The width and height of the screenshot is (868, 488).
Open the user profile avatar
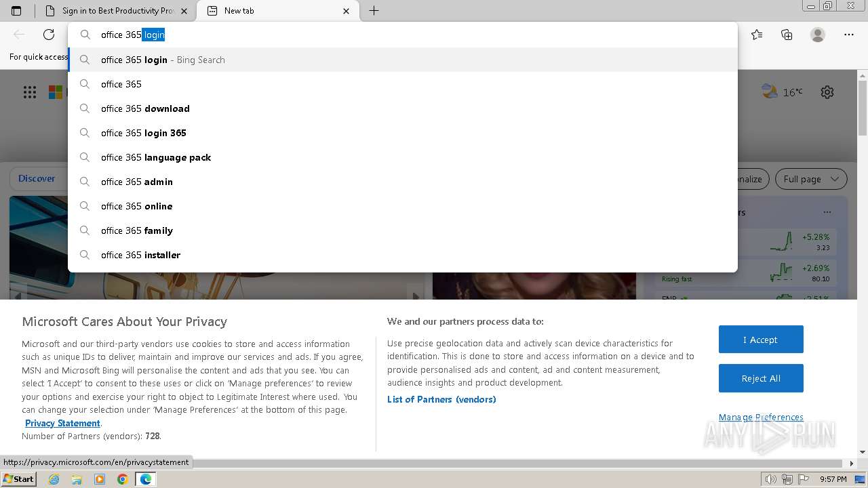818,35
